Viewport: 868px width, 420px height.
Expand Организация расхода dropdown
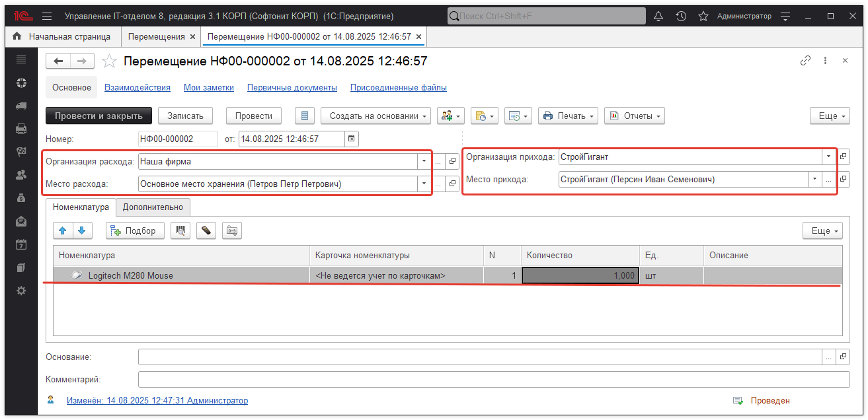[423, 161]
